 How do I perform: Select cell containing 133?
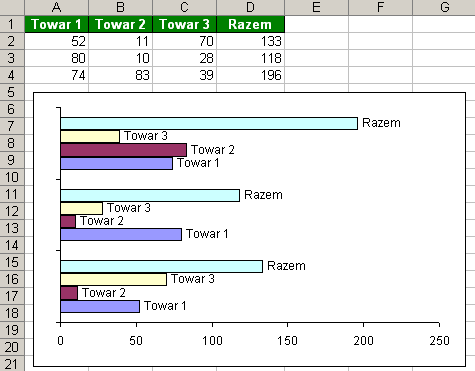click(250, 41)
